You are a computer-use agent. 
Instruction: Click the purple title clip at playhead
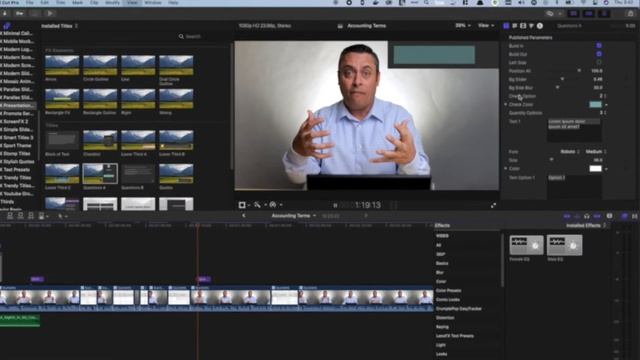[x=204, y=279]
